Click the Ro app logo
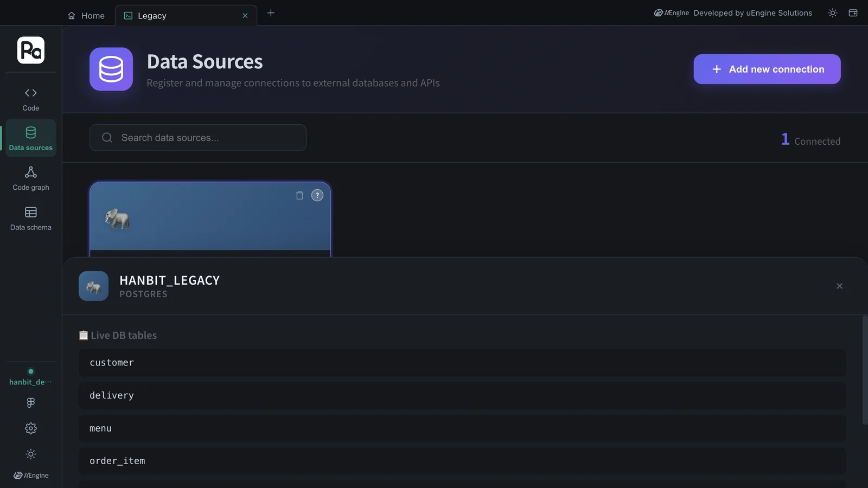Screen dimensions: 868x488 pos(31,50)
